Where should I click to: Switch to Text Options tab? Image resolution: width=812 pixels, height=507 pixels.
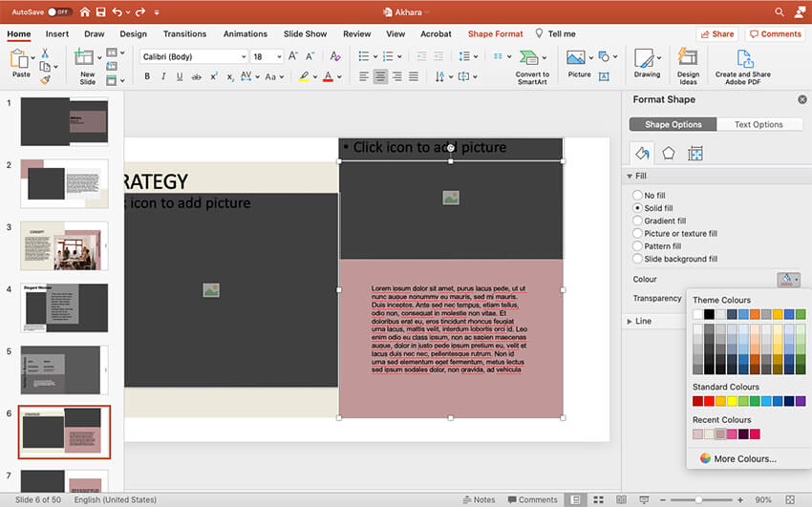[x=758, y=124]
